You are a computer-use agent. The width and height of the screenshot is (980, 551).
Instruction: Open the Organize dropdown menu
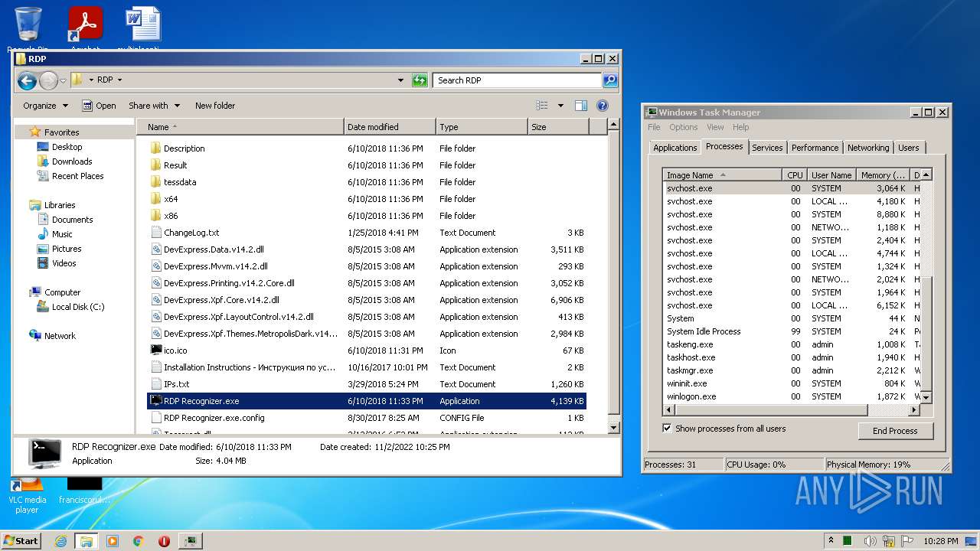coord(45,106)
